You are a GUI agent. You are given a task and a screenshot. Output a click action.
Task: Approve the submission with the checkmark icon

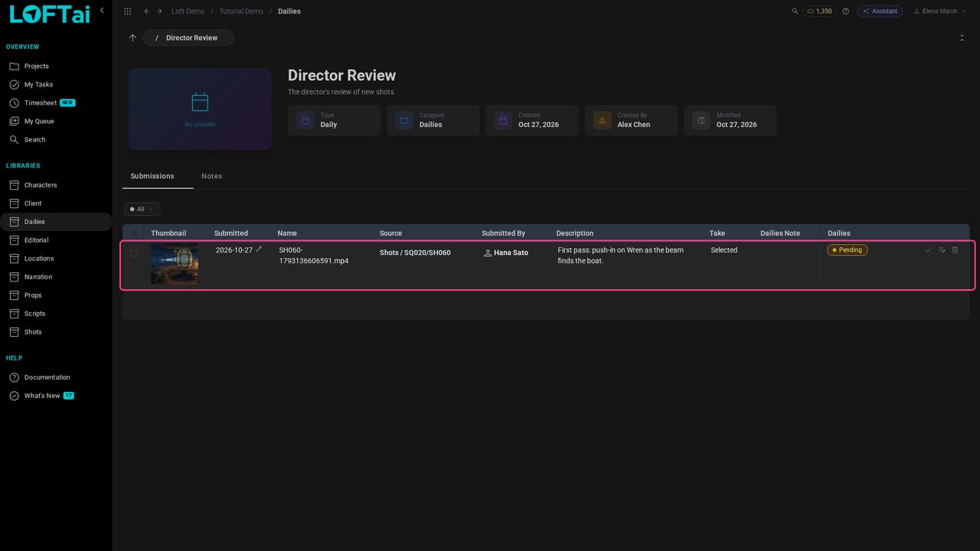pos(928,250)
